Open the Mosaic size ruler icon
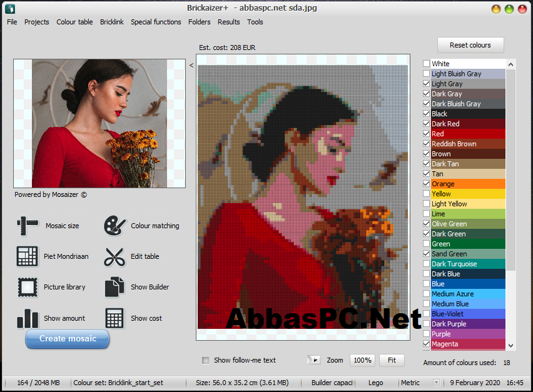Image resolution: width=533 pixels, height=392 pixels. pos(28,226)
